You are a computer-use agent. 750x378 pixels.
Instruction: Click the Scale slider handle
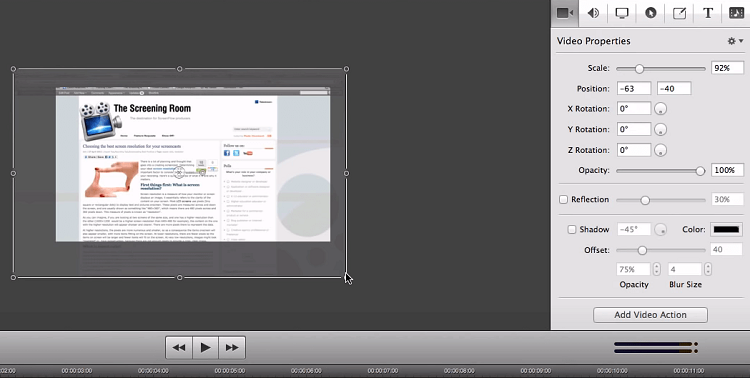point(640,69)
